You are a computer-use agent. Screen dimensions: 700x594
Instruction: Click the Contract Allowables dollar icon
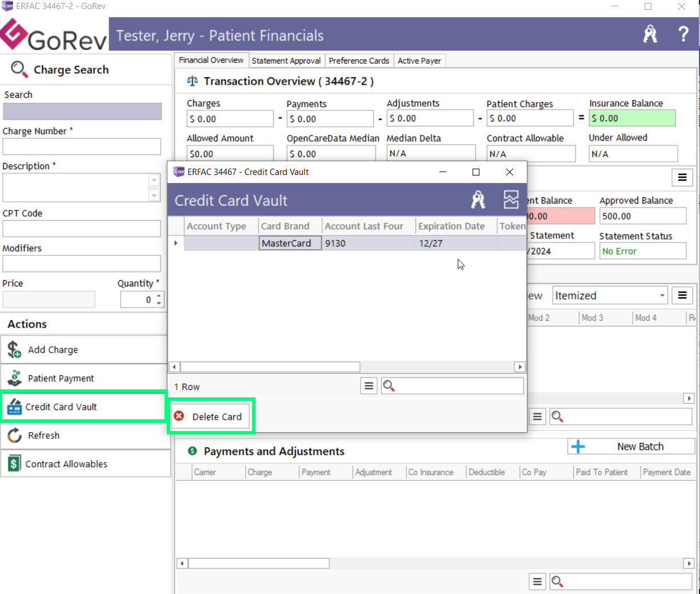[14, 464]
